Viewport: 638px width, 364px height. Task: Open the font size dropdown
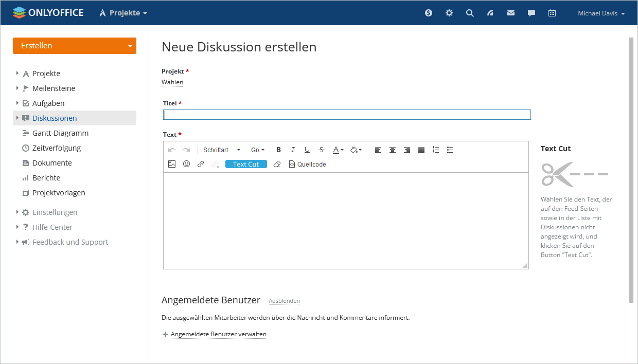pyautogui.click(x=258, y=150)
